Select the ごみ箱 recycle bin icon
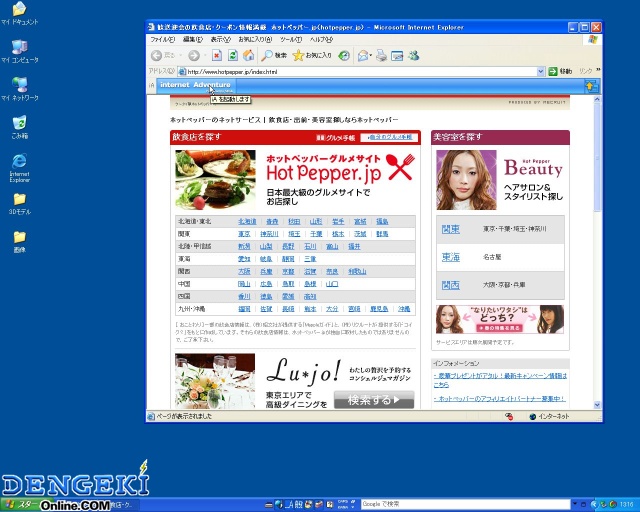The height and width of the screenshot is (512, 640). click(19, 127)
